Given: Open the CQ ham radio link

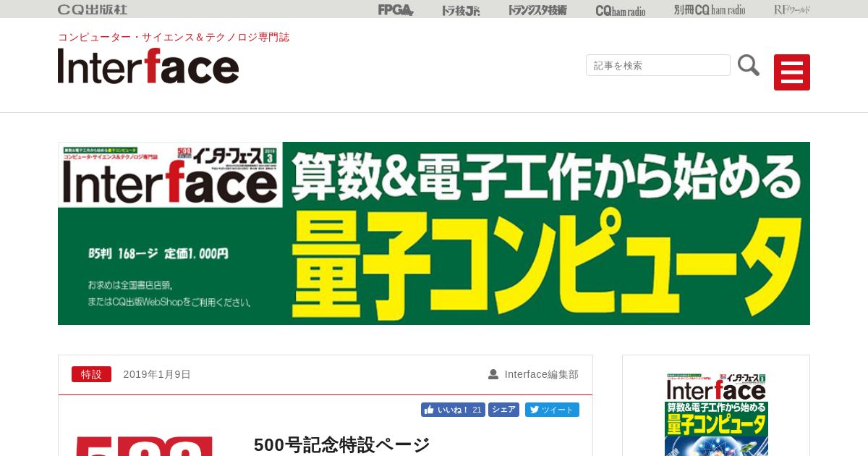Looking at the screenshot, I should tap(621, 10).
